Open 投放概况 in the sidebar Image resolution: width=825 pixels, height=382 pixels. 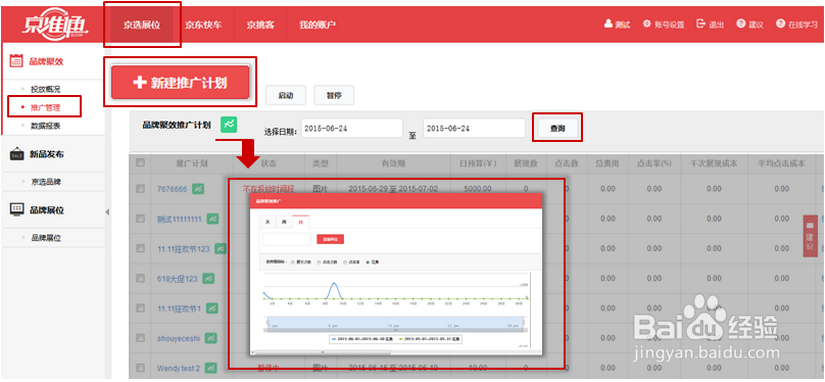pos(45,89)
